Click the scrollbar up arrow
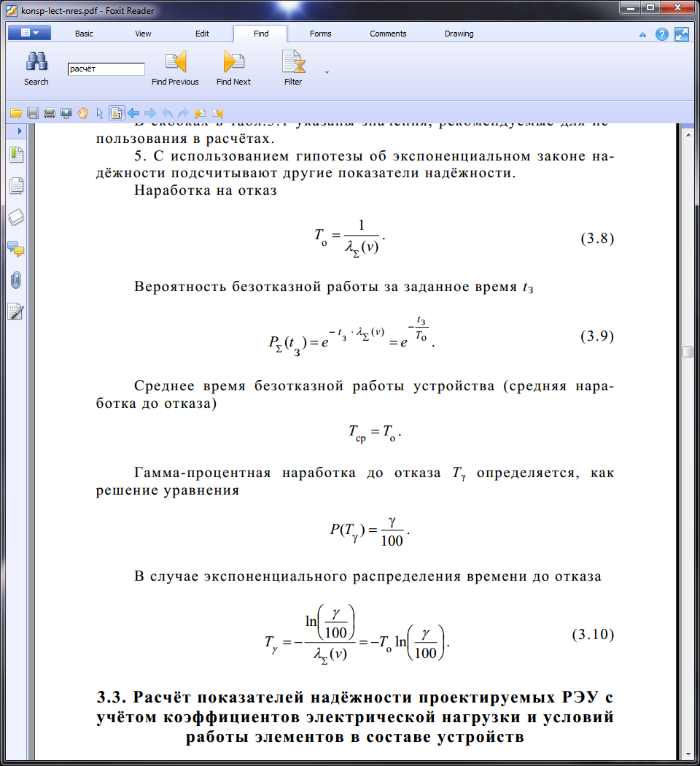This screenshot has width=700, height=766. [688, 134]
